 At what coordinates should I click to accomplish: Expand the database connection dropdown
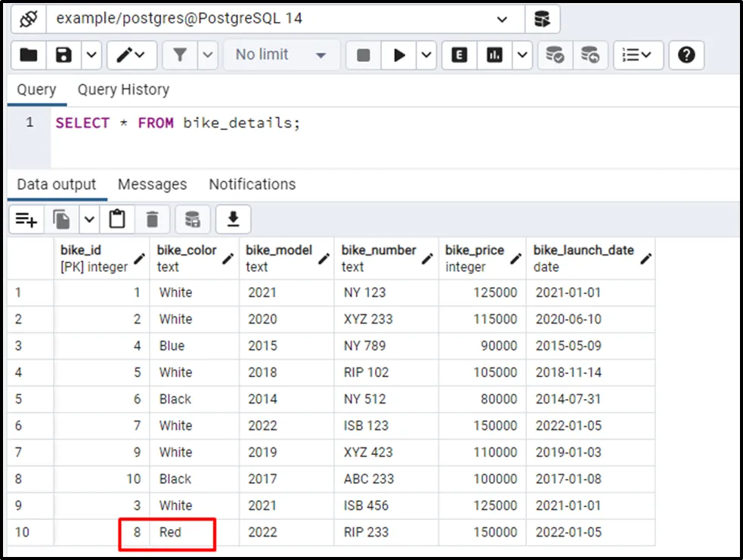pos(502,19)
